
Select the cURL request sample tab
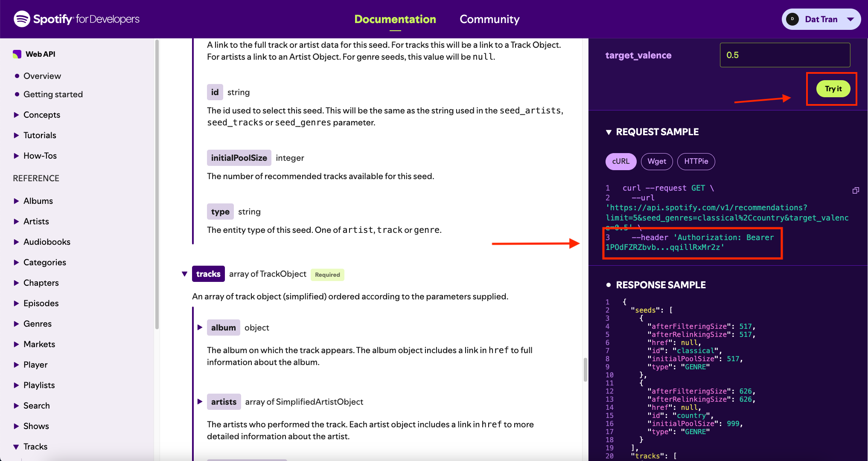pyautogui.click(x=621, y=161)
